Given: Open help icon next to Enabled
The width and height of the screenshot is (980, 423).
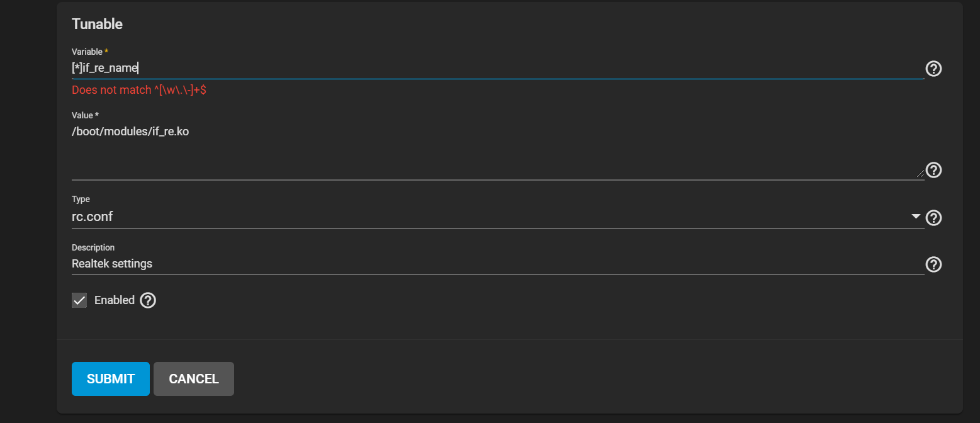Looking at the screenshot, I should 148,300.
